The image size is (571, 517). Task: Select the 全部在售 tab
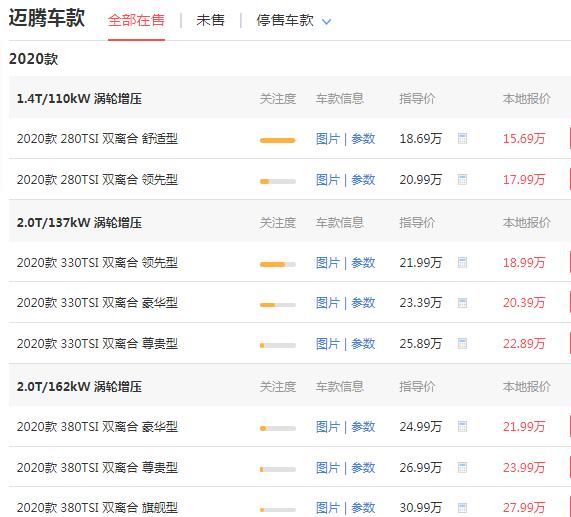(136, 20)
